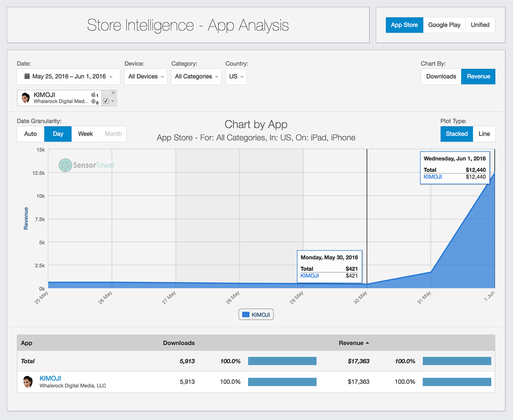Viewport: 513px width, 420px height.
Task: Expand the All Devices dropdown
Action: 146,76
